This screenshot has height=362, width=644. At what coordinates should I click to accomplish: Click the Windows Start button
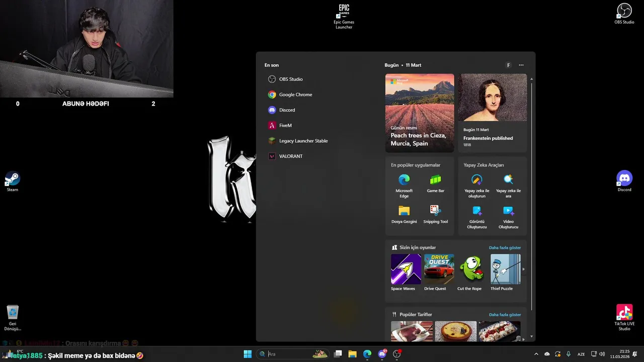(x=248, y=354)
